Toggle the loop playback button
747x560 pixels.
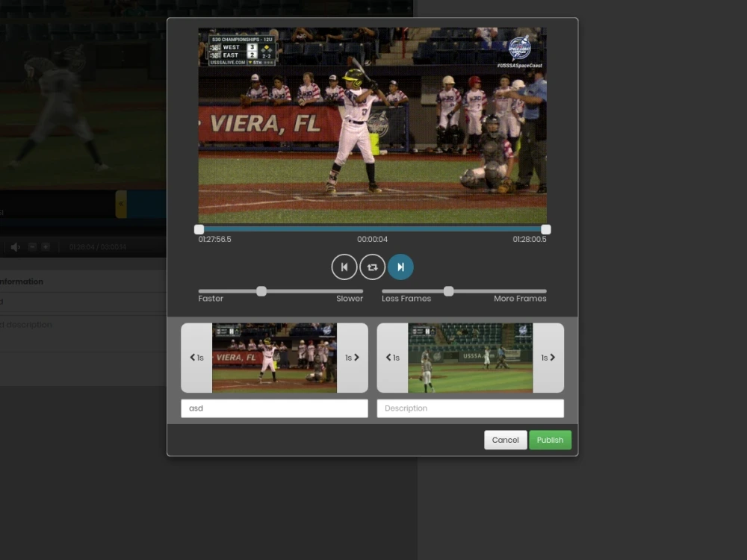(372, 267)
